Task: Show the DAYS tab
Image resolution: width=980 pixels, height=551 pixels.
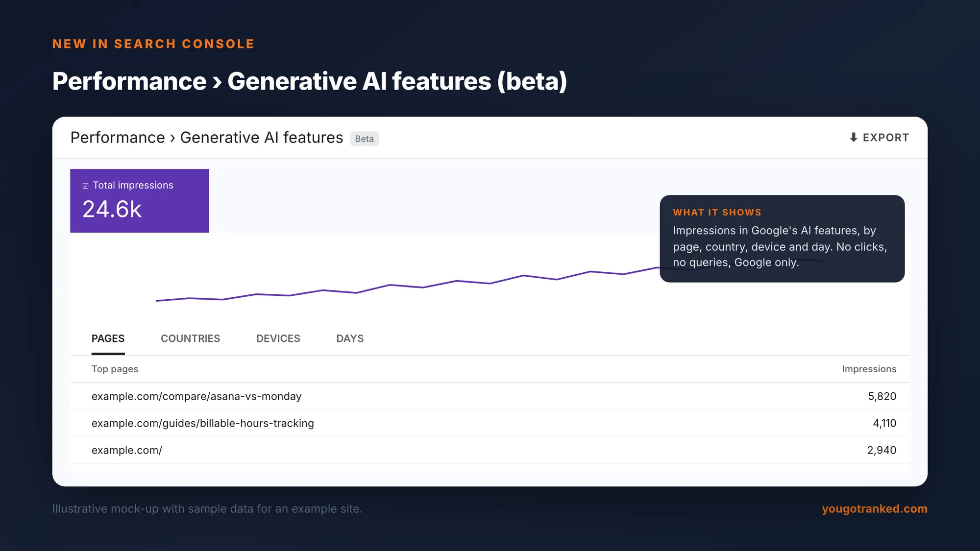Action: (x=350, y=338)
